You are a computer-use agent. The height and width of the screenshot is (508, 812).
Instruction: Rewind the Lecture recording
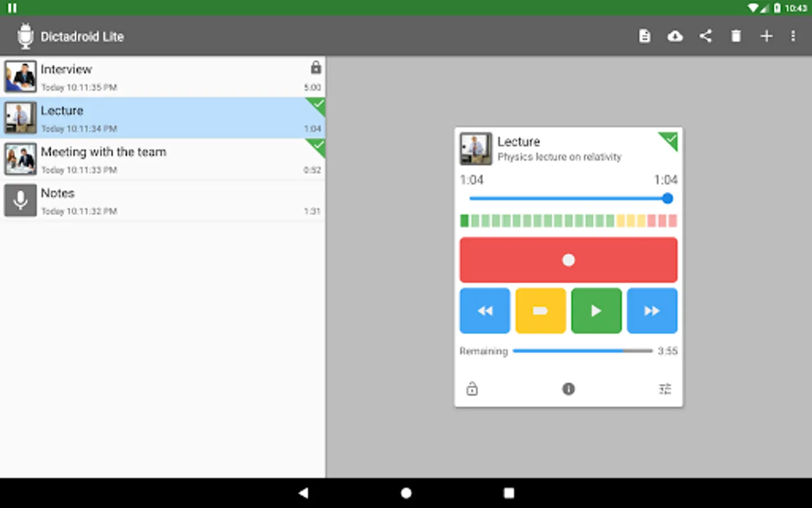(x=485, y=310)
